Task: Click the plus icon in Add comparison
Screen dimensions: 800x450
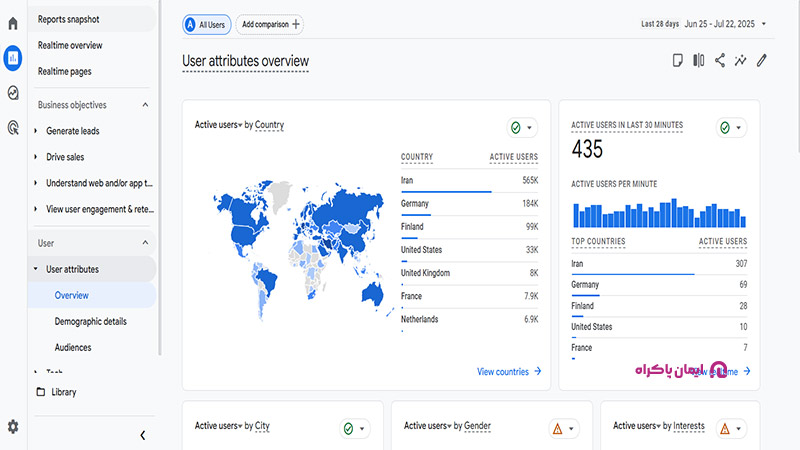Action: [x=296, y=24]
